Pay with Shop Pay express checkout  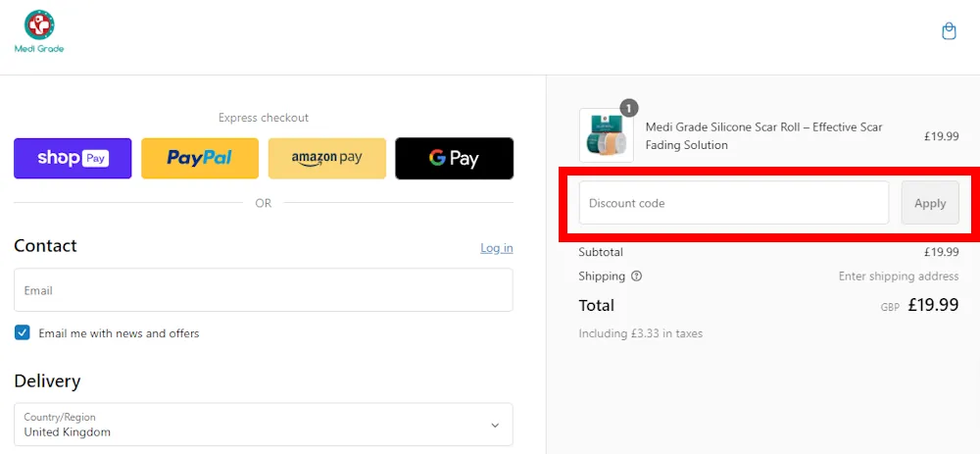pyautogui.click(x=73, y=158)
